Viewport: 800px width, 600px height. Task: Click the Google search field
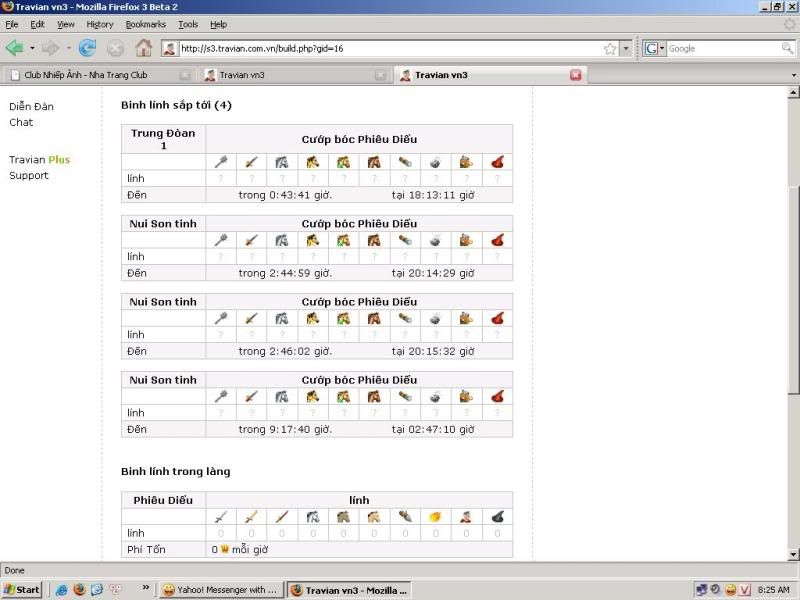coord(723,48)
